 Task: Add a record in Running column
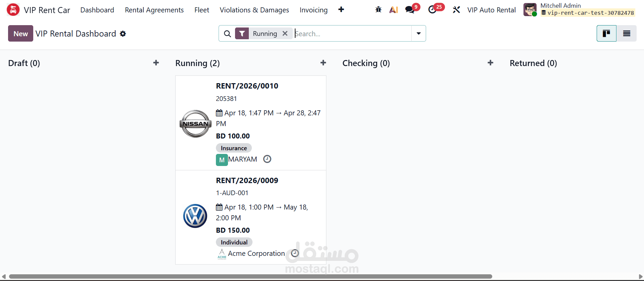(323, 63)
